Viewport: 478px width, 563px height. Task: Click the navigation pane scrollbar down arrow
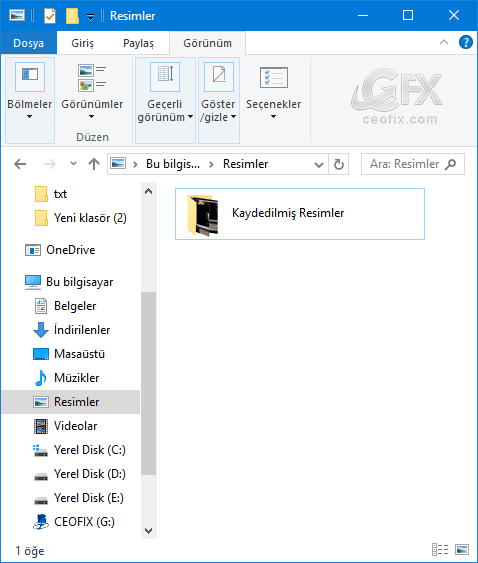pos(148,530)
